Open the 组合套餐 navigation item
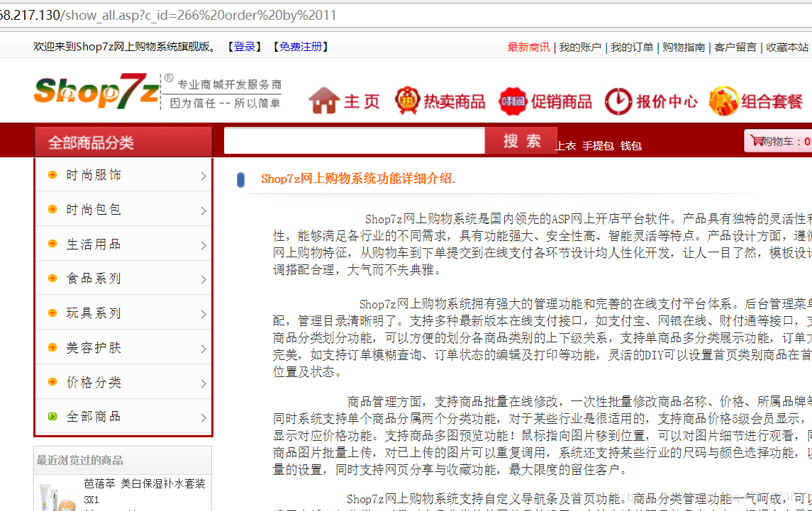The image size is (812, 511). tap(772, 101)
